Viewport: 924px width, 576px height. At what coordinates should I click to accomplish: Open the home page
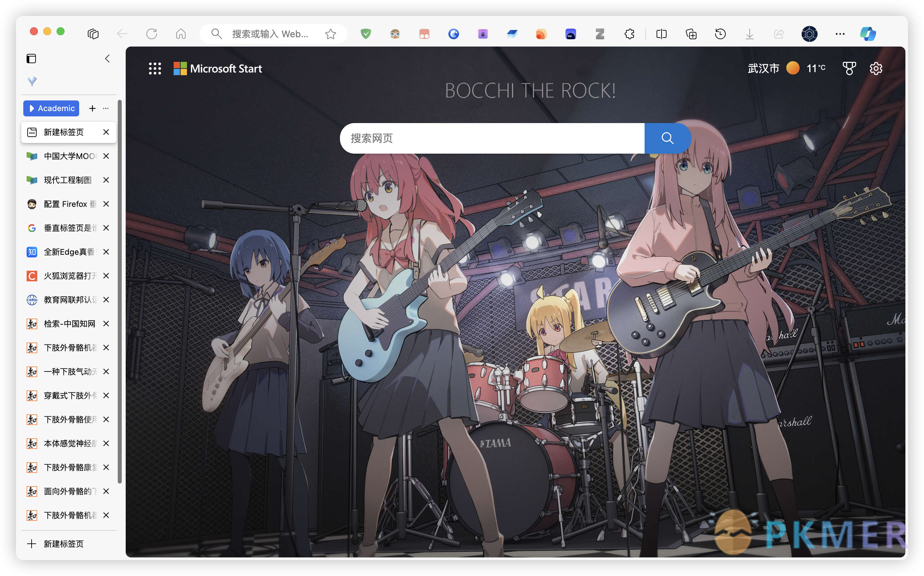point(181,34)
